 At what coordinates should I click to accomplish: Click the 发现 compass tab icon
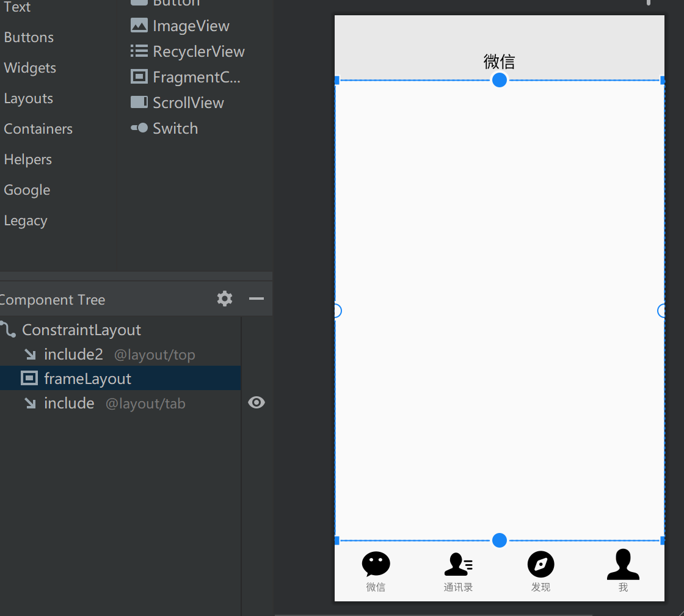coord(541,565)
